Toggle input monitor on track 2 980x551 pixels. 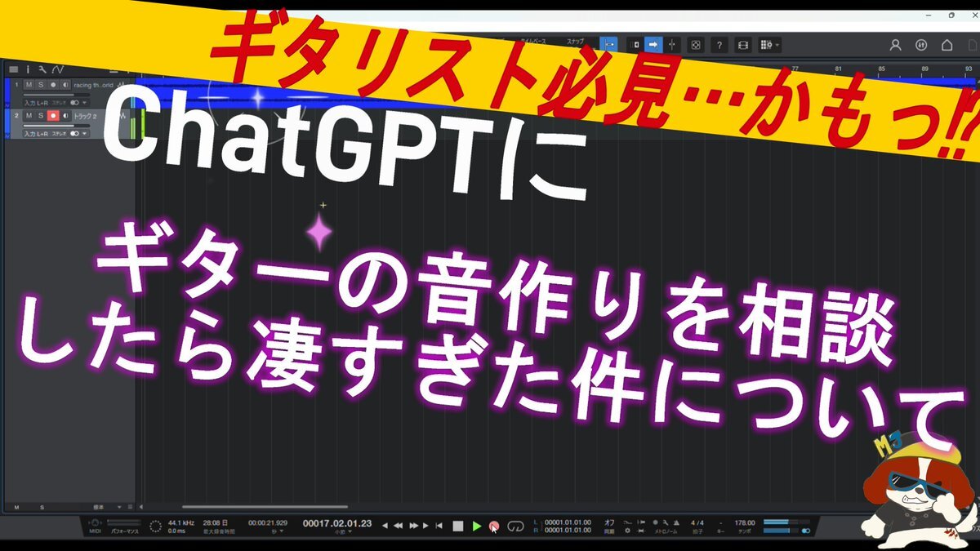pyautogui.click(x=65, y=115)
